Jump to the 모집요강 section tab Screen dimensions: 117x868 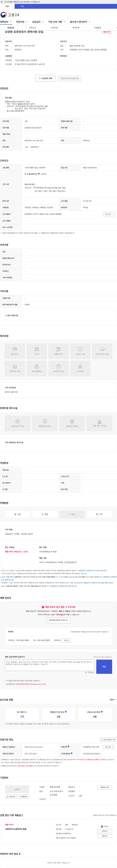[x=11, y=28]
